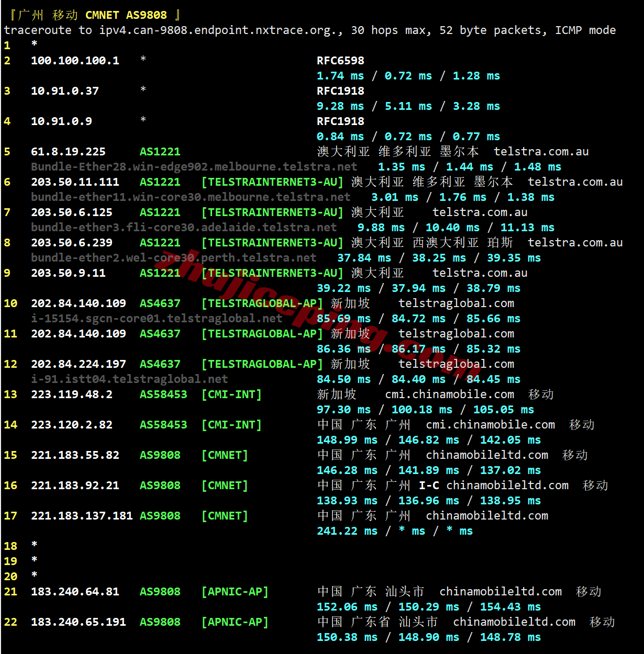The height and width of the screenshot is (654, 644).
Task: Click hop number 18
Action: point(10,546)
